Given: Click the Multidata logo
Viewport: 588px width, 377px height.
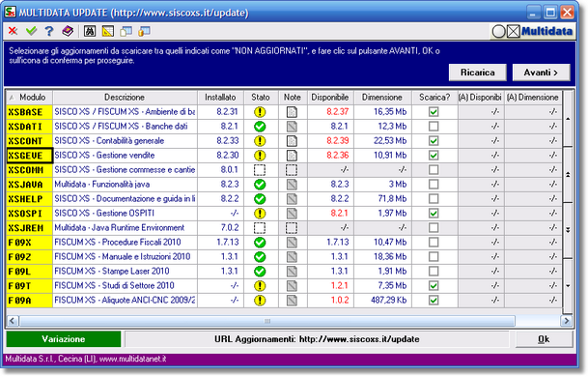Looking at the screenshot, I should [x=533, y=32].
